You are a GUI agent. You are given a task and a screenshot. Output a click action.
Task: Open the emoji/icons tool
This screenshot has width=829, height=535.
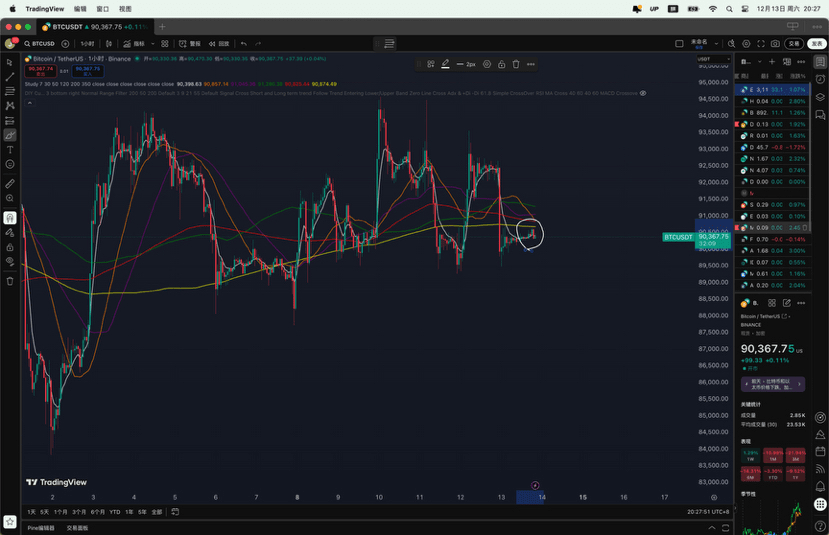coord(10,164)
